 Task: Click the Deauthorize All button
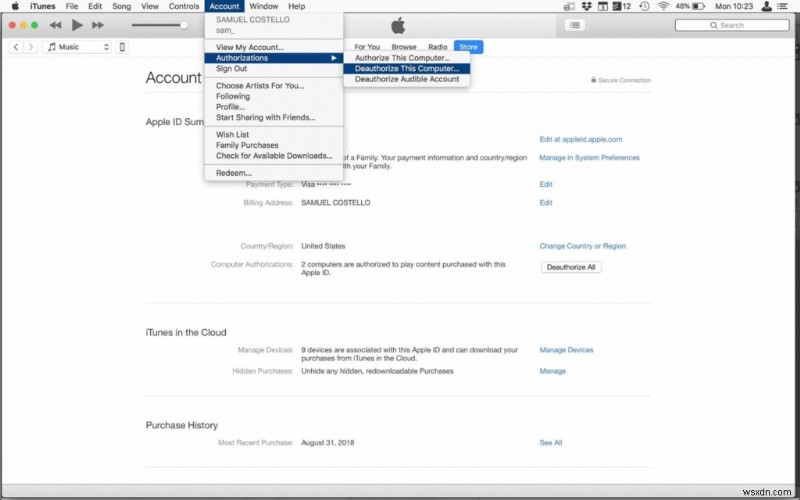tap(571, 267)
